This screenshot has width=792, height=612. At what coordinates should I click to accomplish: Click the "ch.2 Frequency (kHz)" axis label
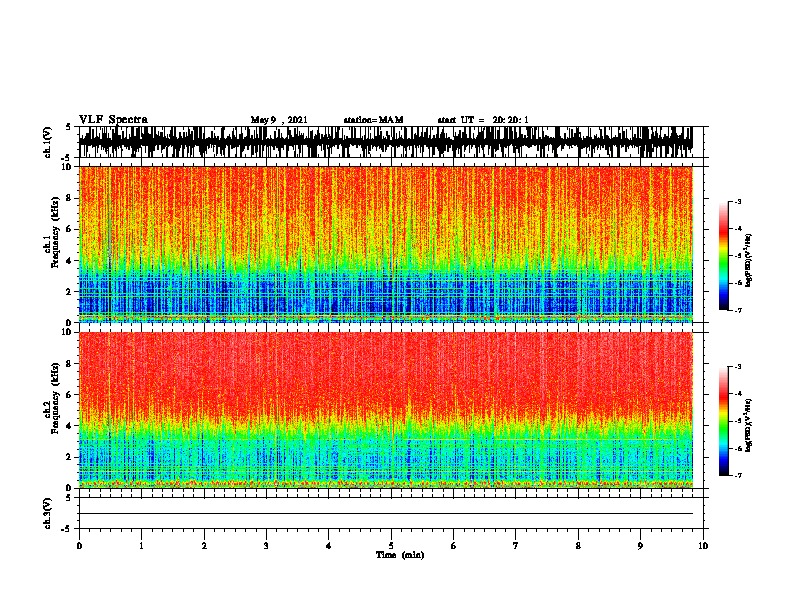[x=51, y=397]
